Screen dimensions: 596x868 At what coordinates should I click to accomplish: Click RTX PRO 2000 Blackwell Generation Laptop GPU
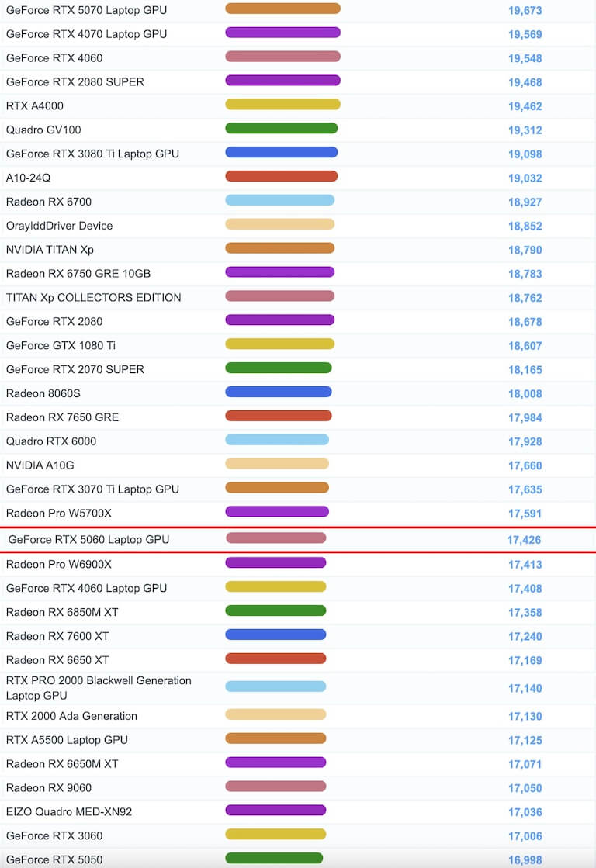click(99, 688)
